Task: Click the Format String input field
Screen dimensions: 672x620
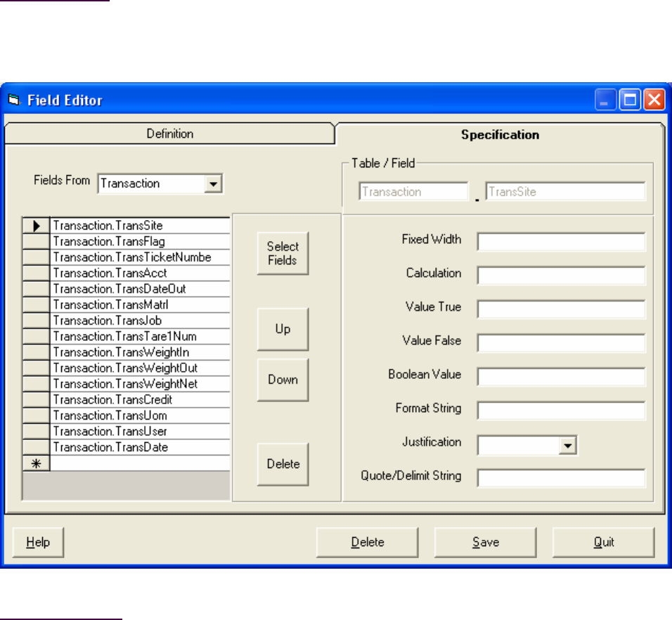Action: tap(560, 411)
